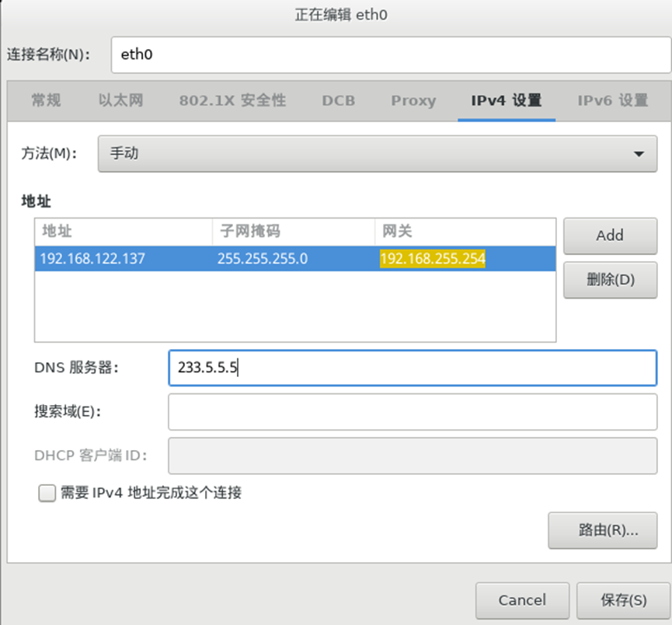Click the 地址 column header
The width and height of the screenshot is (672, 625).
pos(124,232)
